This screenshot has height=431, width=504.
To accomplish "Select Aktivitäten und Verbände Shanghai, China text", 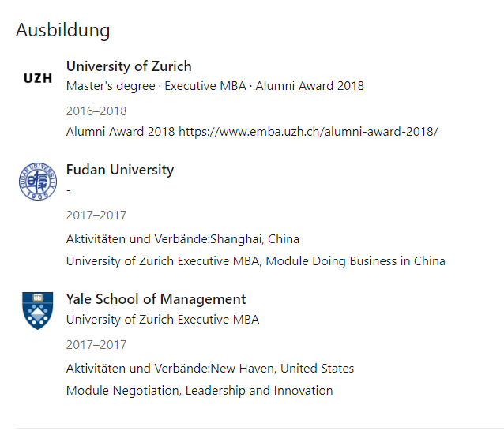I will (182, 239).
